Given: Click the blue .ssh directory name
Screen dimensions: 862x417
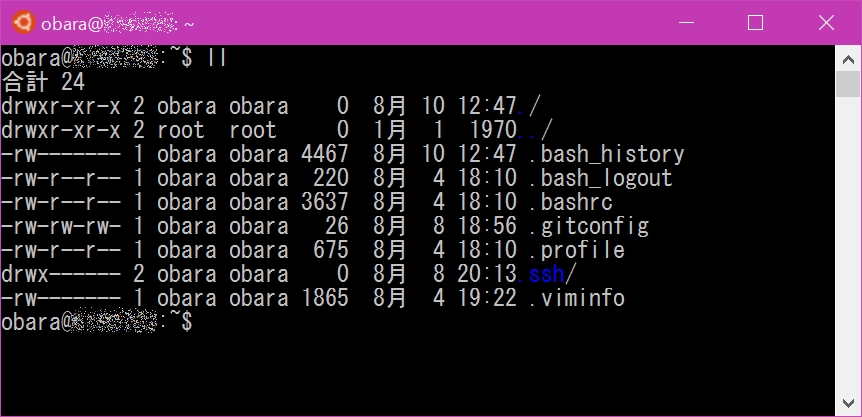Looking at the screenshot, I should coord(541,274).
